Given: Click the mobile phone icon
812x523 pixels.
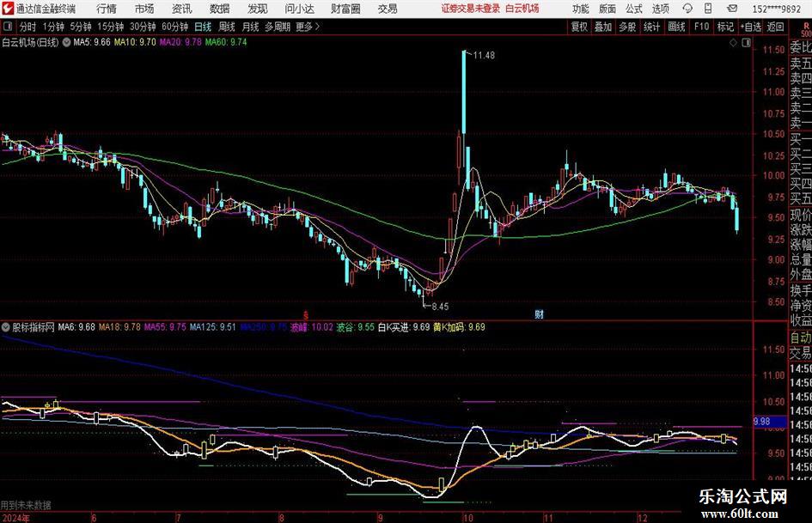Looking at the screenshot, I should click(x=708, y=9).
